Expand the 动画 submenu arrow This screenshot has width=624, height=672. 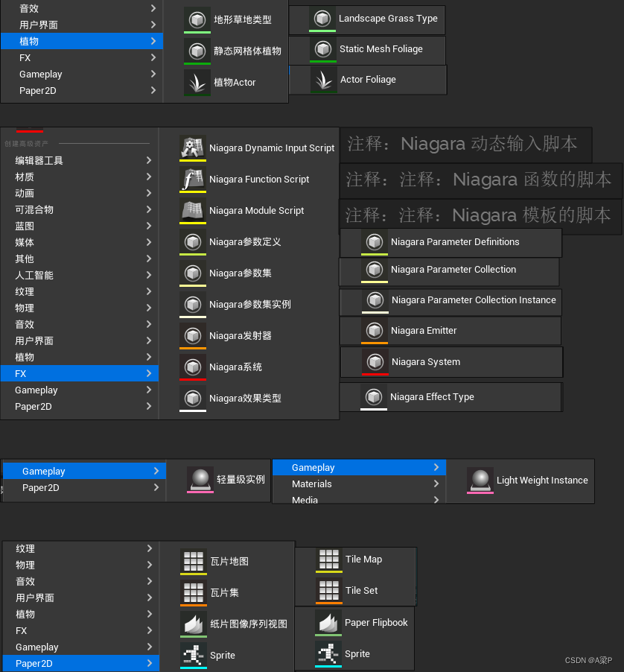click(149, 193)
